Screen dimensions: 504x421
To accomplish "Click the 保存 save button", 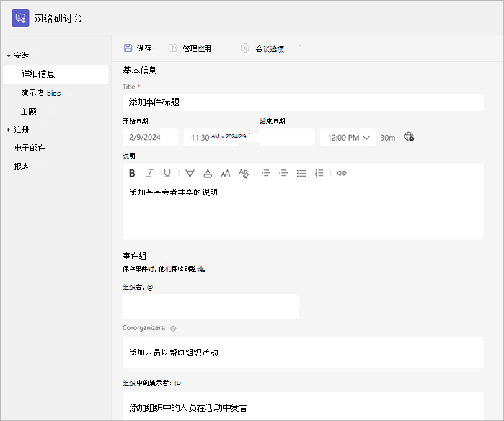I will click(138, 48).
